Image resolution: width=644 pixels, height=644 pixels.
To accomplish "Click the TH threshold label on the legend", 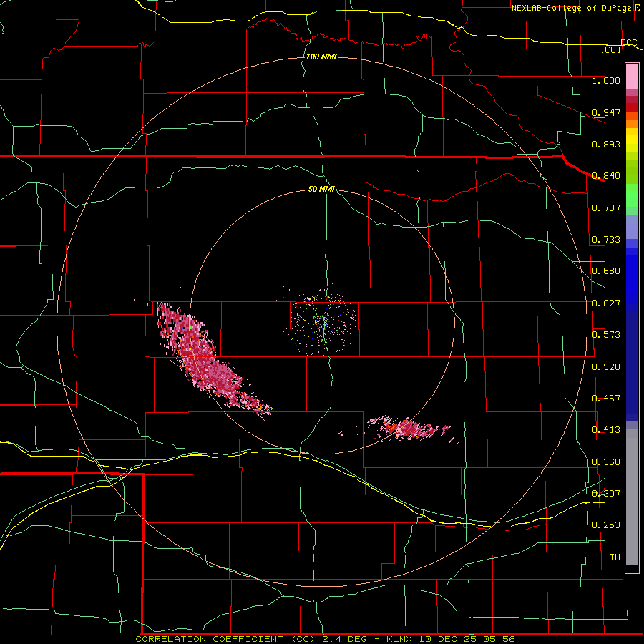I will [615, 557].
